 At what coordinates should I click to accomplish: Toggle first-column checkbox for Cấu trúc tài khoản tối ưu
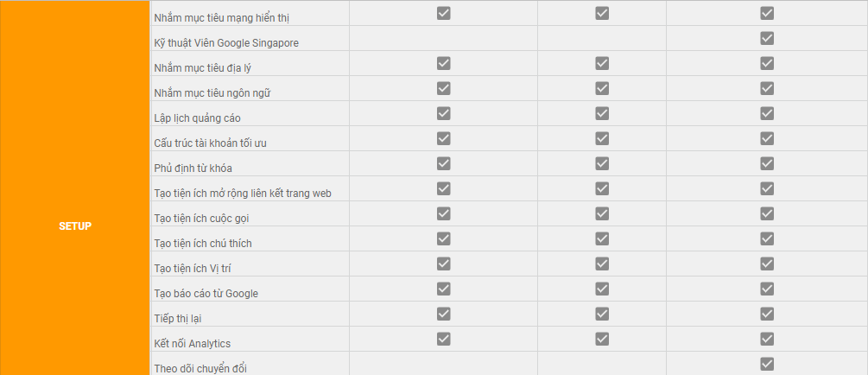tap(443, 138)
